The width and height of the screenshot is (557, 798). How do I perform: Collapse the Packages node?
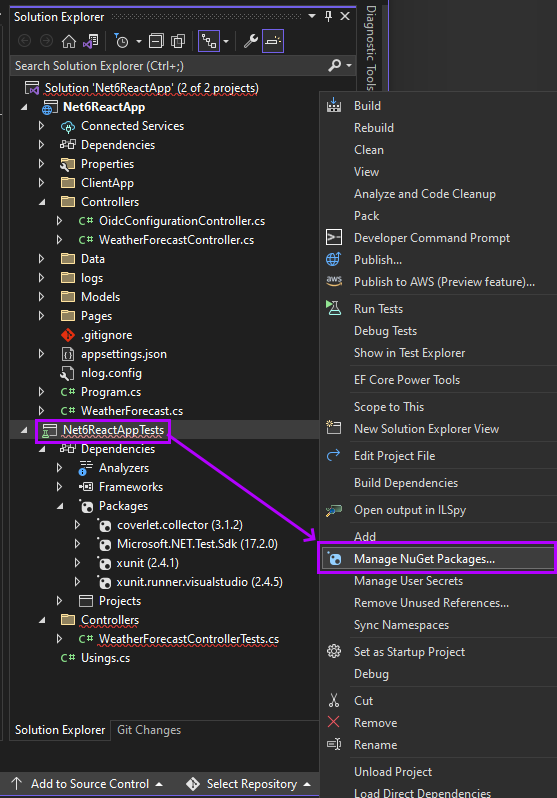[x=61, y=506]
